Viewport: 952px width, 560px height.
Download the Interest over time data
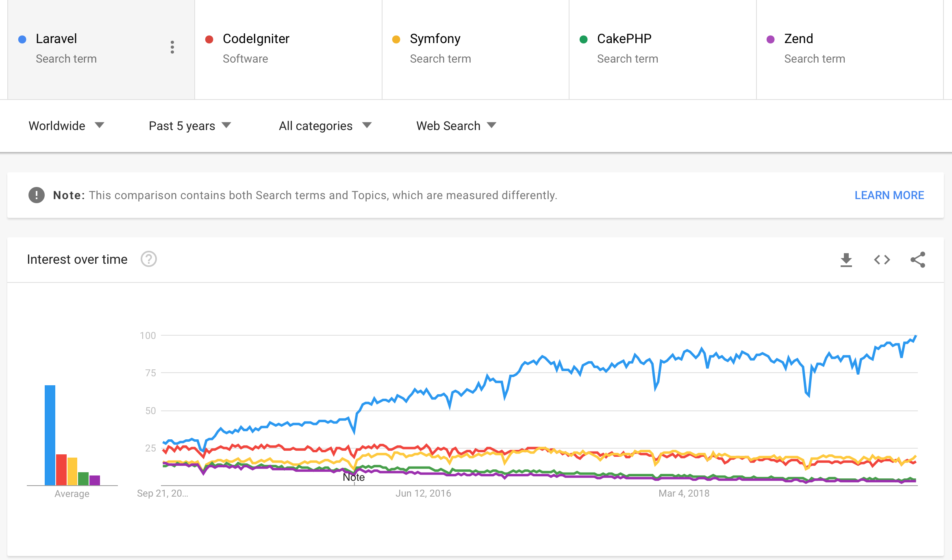[846, 260]
